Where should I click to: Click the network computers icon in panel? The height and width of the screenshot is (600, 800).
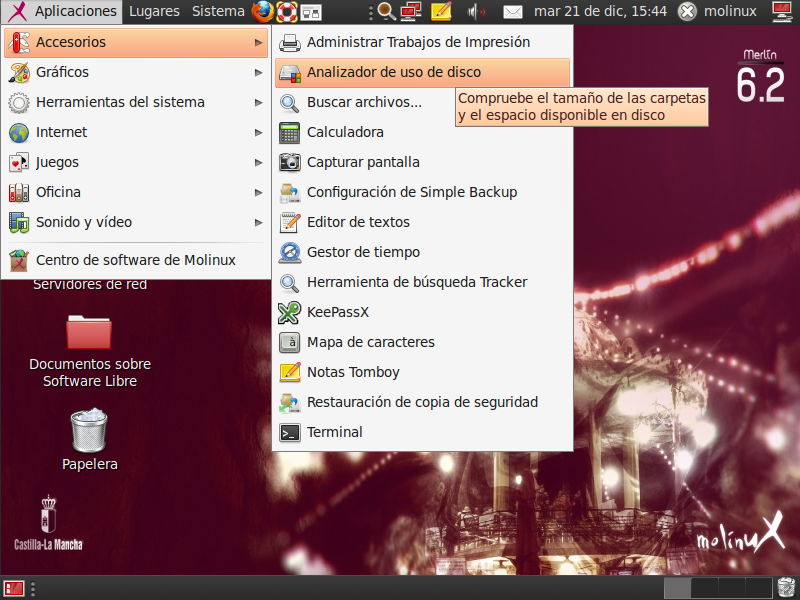coord(411,11)
